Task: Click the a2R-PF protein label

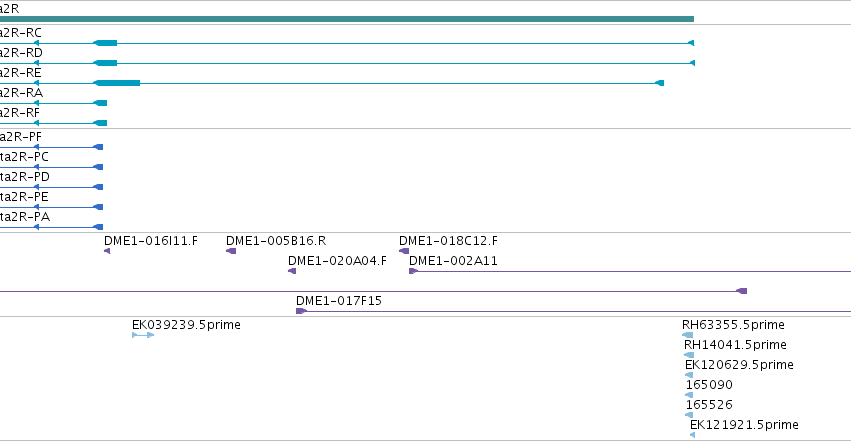Action: pyautogui.click(x=21, y=137)
